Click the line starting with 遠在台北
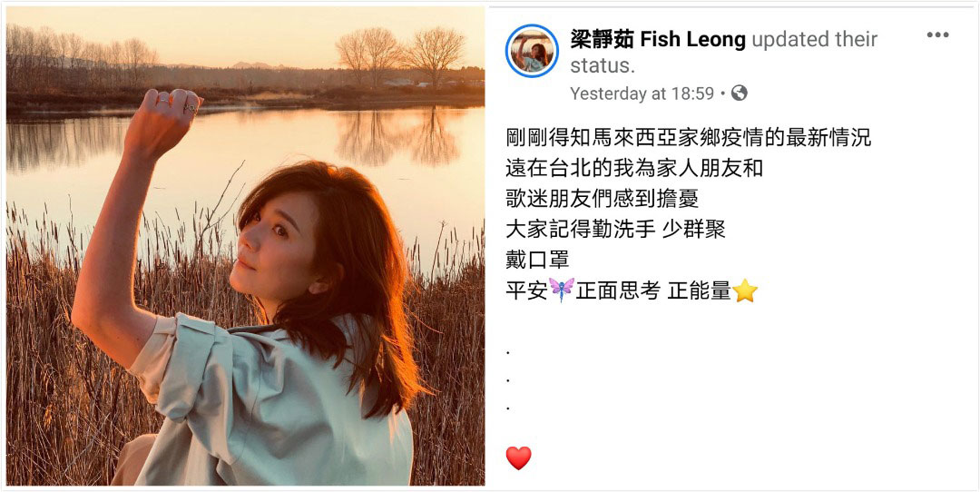This screenshot has width=980, height=492. (633, 168)
